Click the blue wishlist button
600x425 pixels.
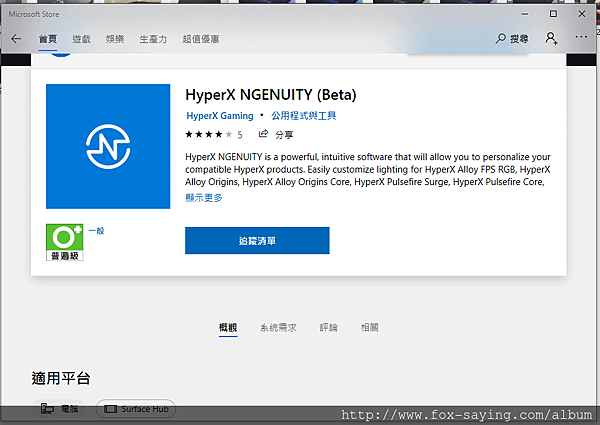point(257,241)
